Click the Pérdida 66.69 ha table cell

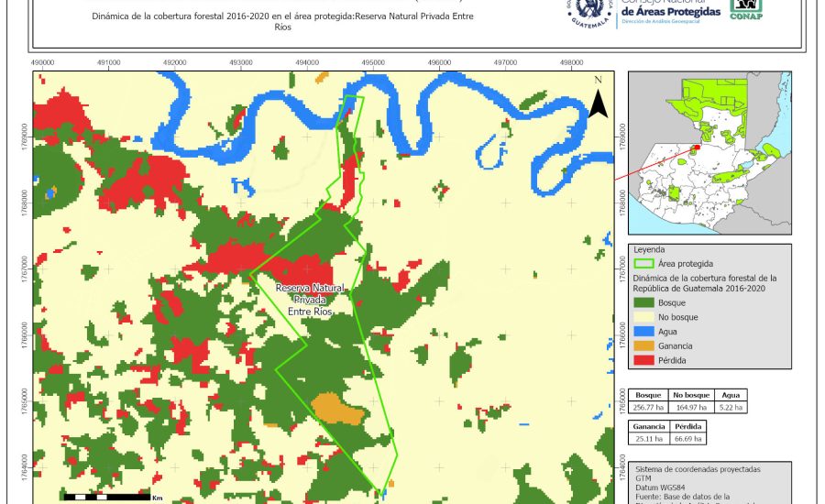point(688,438)
